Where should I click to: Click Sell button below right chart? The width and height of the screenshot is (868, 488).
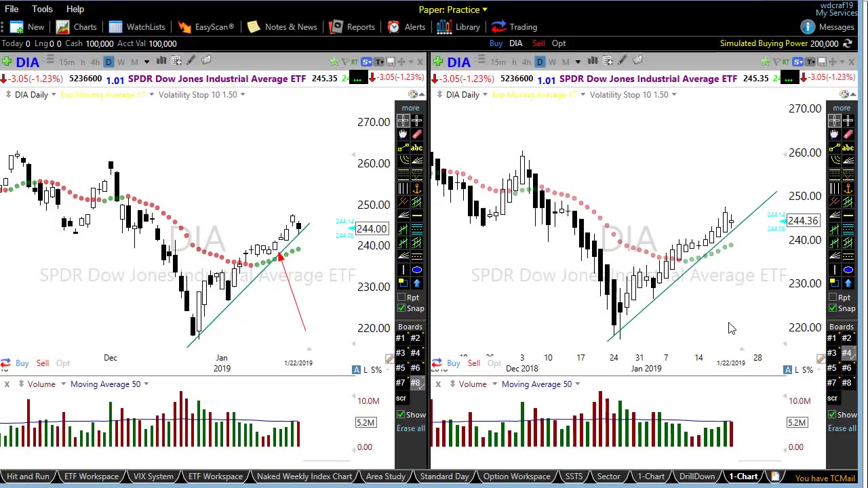[473, 363]
